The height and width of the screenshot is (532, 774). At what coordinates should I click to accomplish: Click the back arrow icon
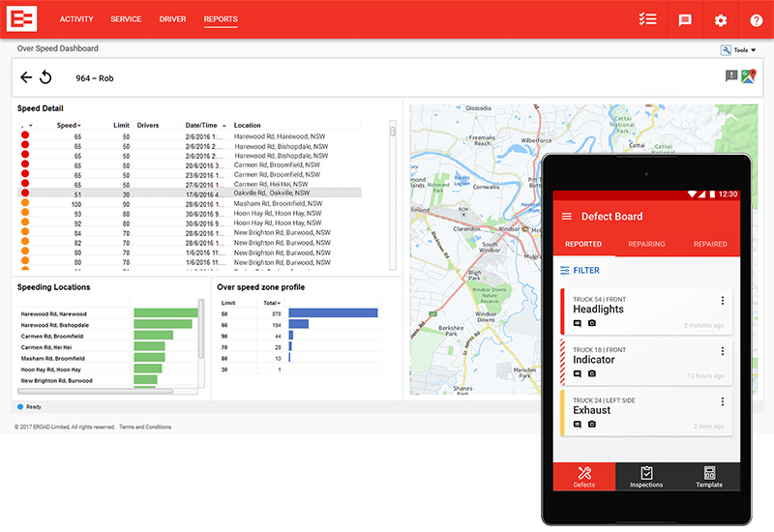point(26,77)
